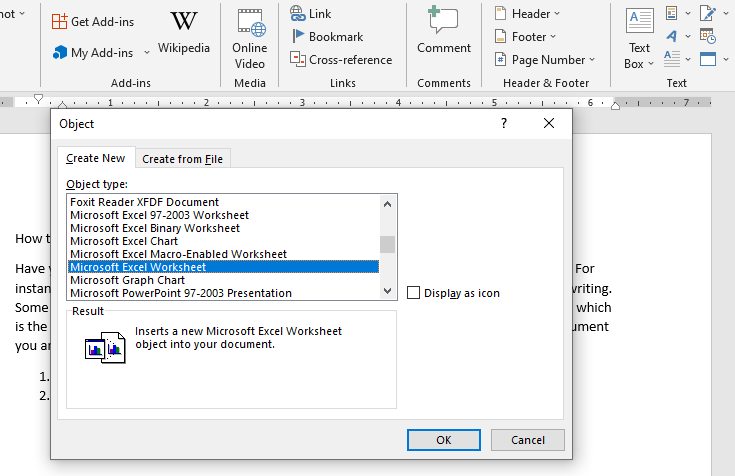Expand the Signature Line dropdown arrow
This screenshot has width=735, height=476.
click(x=726, y=14)
